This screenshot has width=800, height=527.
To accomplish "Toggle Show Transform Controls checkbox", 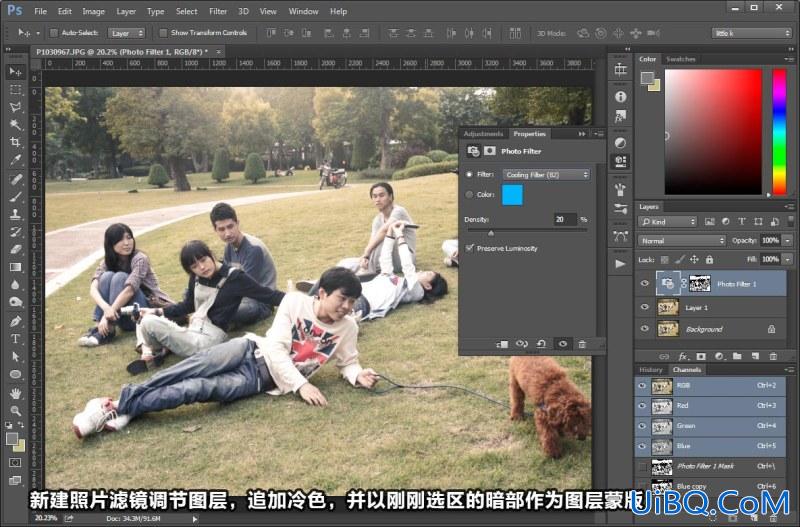I will (163, 33).
